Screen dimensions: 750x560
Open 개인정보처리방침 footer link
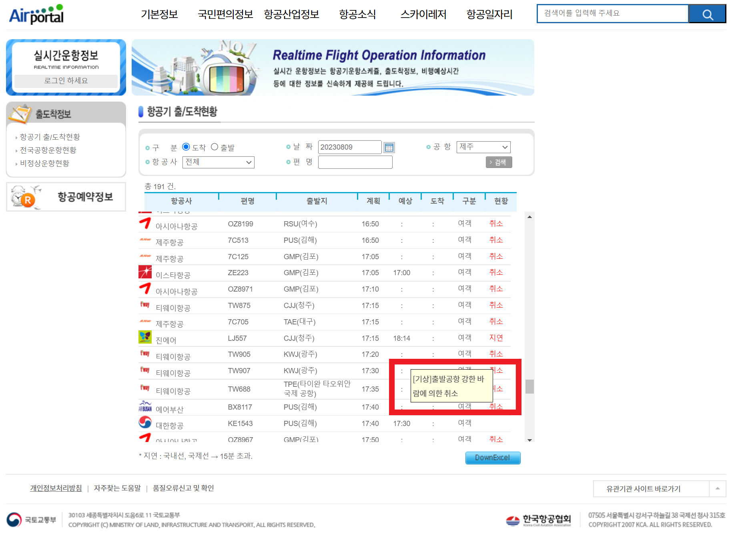tap(56, 488)
